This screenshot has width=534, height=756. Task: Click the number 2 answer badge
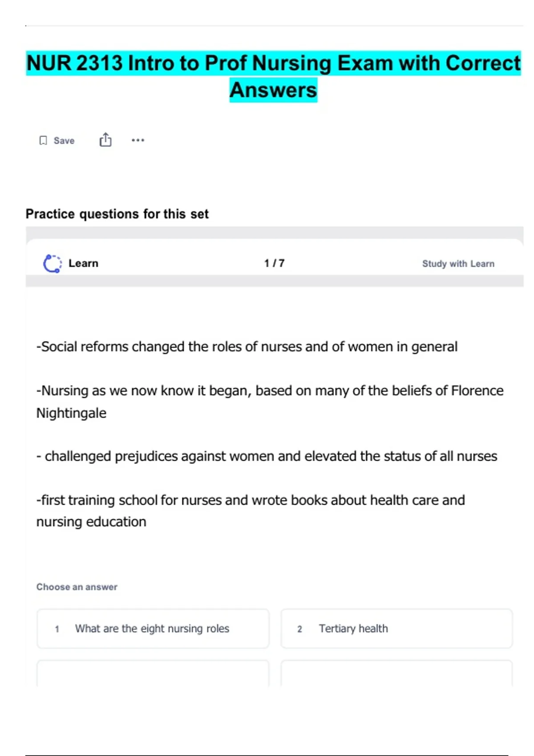point(299,629)
